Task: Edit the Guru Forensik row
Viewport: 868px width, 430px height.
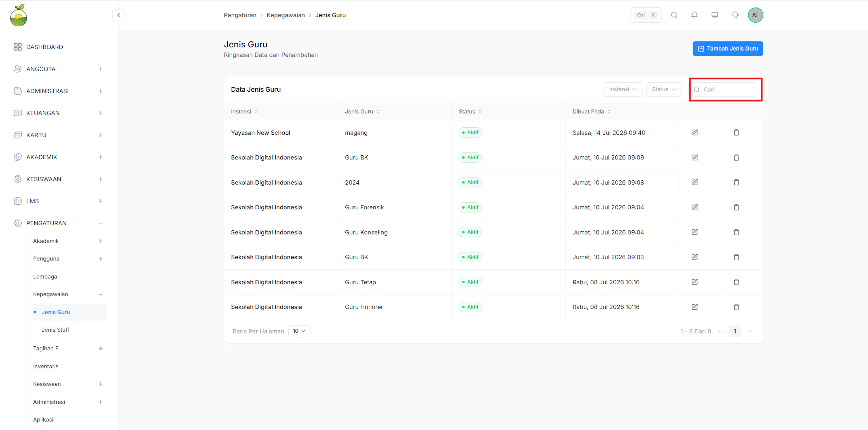Action: (695, 207)
